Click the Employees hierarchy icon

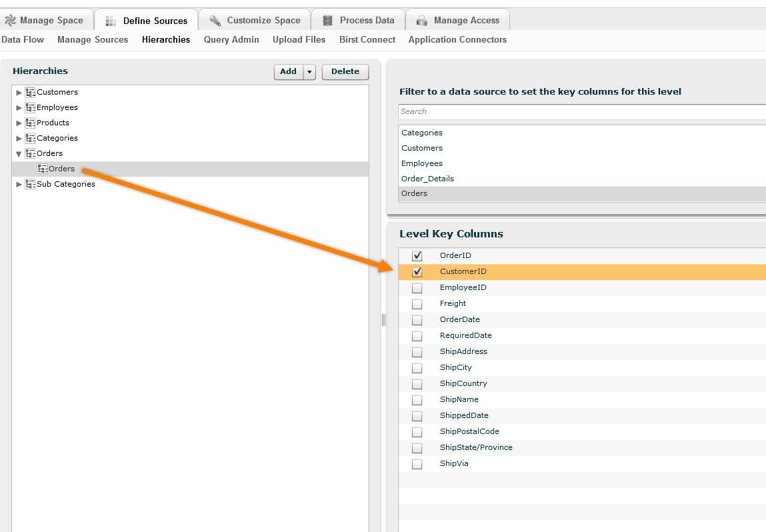[30, 107]
